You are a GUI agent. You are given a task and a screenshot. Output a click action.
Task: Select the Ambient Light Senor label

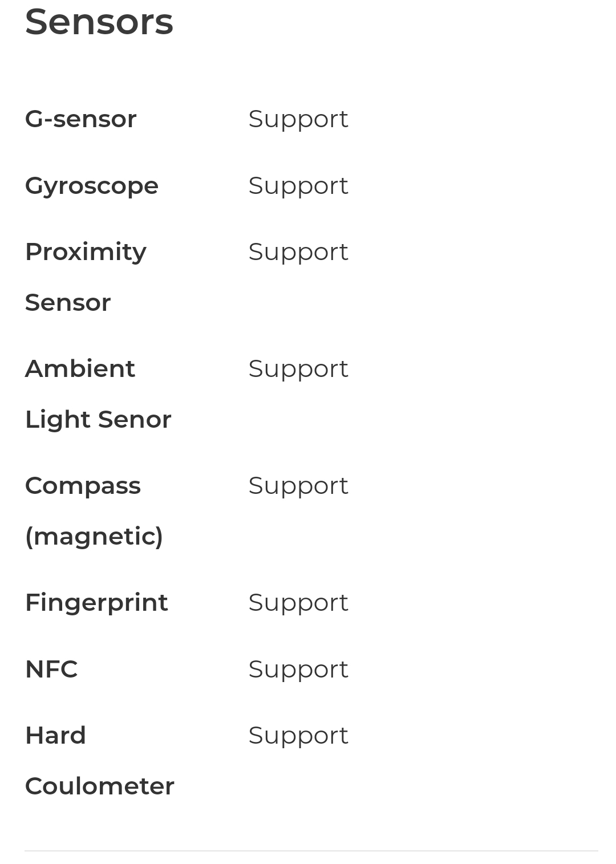click(x=98, y=394)
